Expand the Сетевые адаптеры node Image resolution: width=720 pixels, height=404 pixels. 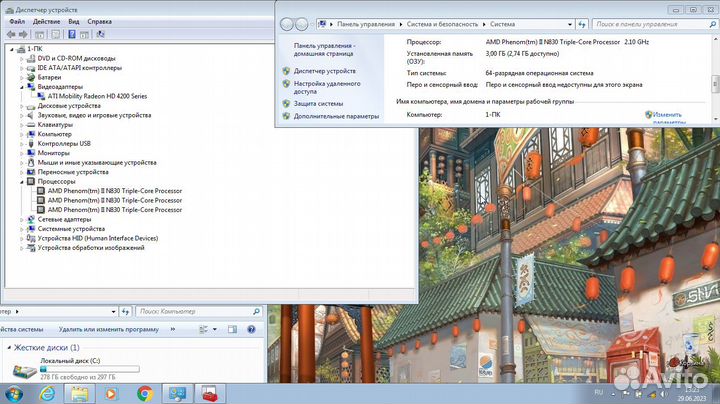coord(21,219)
